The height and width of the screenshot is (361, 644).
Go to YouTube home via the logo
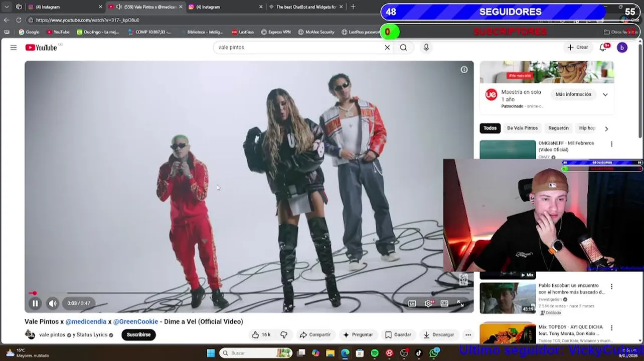coord(42,48)
